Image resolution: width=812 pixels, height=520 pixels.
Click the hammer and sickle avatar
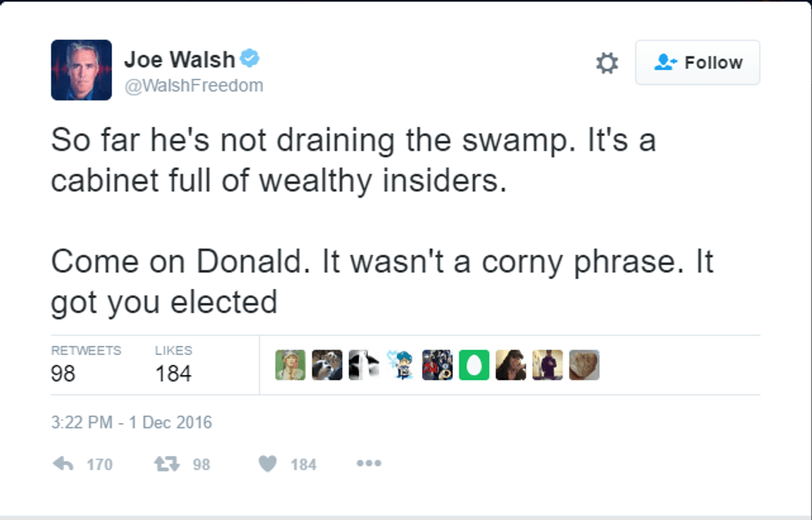coord(437,365)
